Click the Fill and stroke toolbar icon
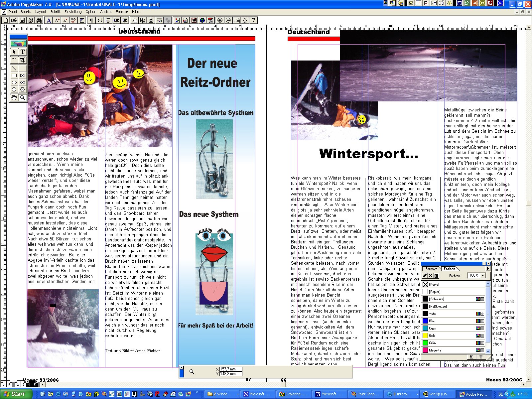532x399 pixels. tap(82, 20)
